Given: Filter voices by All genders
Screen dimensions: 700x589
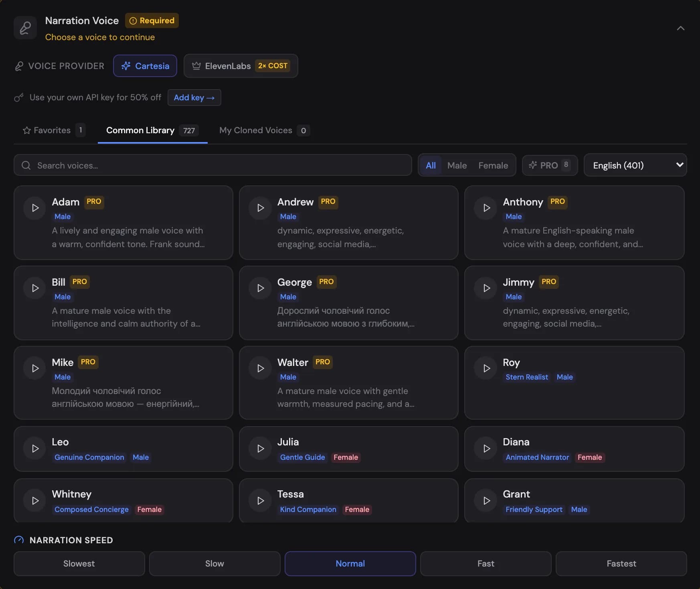Looking at the screenshot, I should (x=431, y=165).
